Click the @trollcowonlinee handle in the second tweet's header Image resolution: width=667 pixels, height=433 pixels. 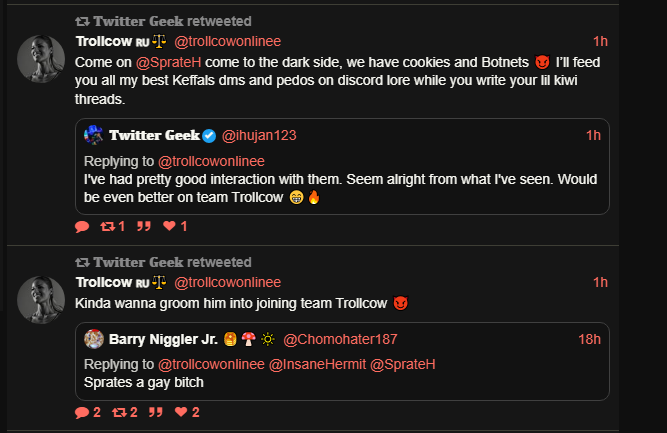tap(228, 282)
